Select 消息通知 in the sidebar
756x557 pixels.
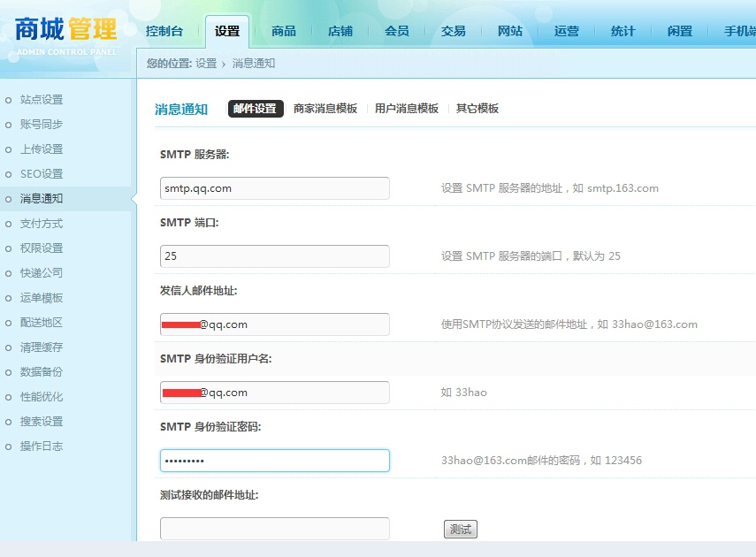(42, 199)
